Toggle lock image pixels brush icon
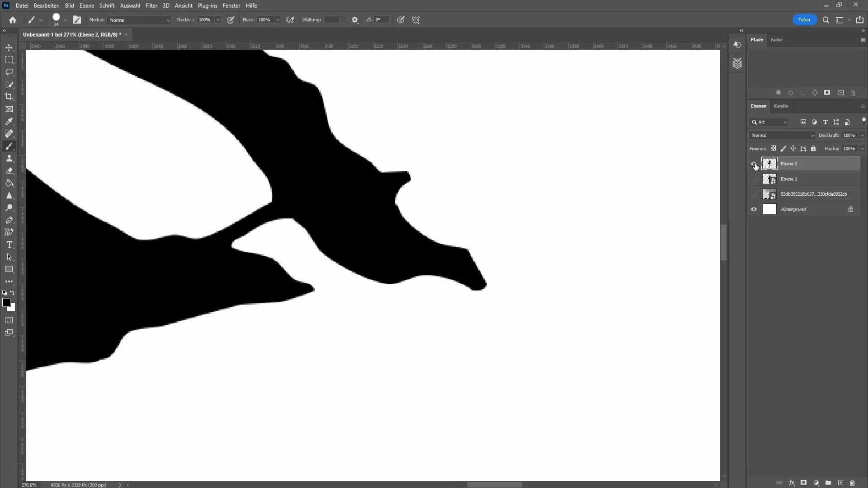Screen dimensions: 868x488 coord(783,149)
